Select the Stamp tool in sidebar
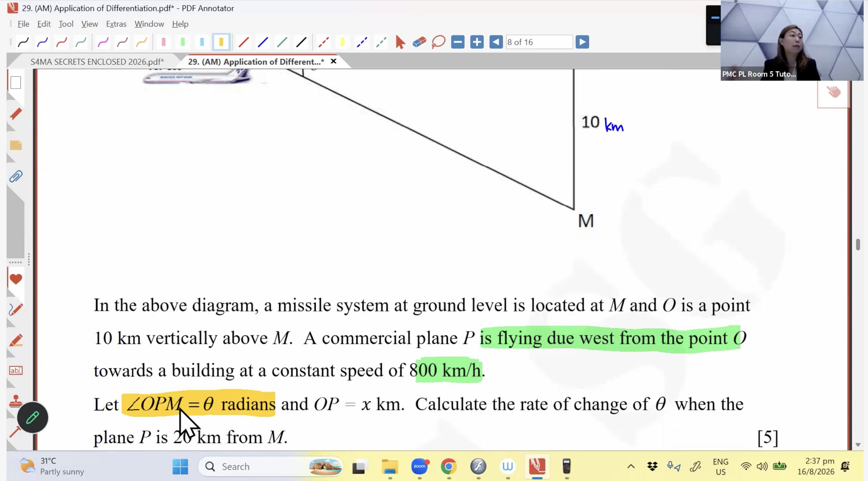The image size is (868, 481). point(16,401)
